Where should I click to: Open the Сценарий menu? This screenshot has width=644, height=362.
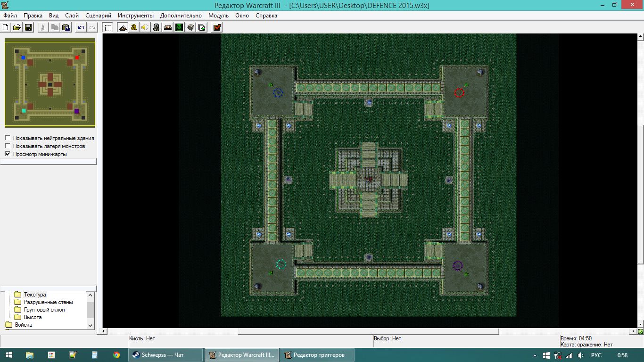pos(99,16)
